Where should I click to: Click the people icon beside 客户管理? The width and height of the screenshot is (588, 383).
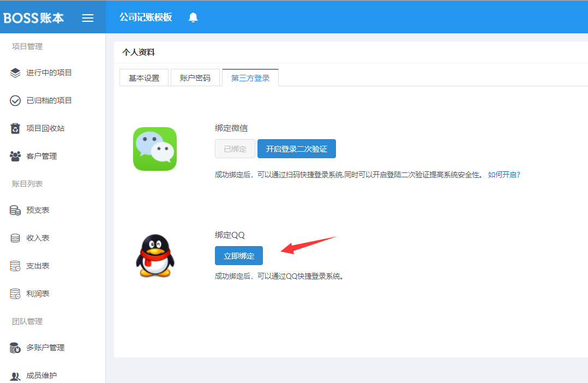15,156
